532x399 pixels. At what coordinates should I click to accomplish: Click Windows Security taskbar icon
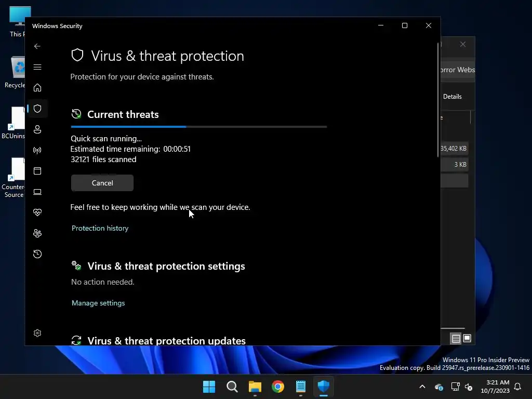(323, 387)
